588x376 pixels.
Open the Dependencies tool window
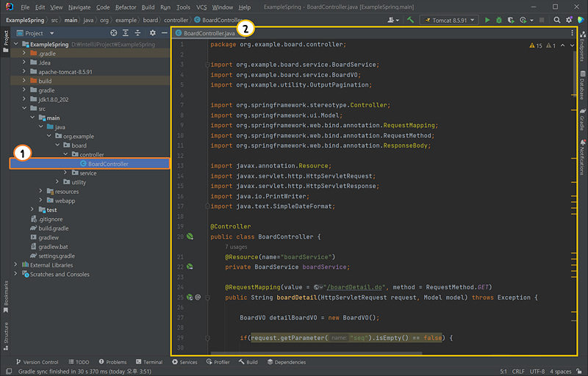(x=287, y=362)
